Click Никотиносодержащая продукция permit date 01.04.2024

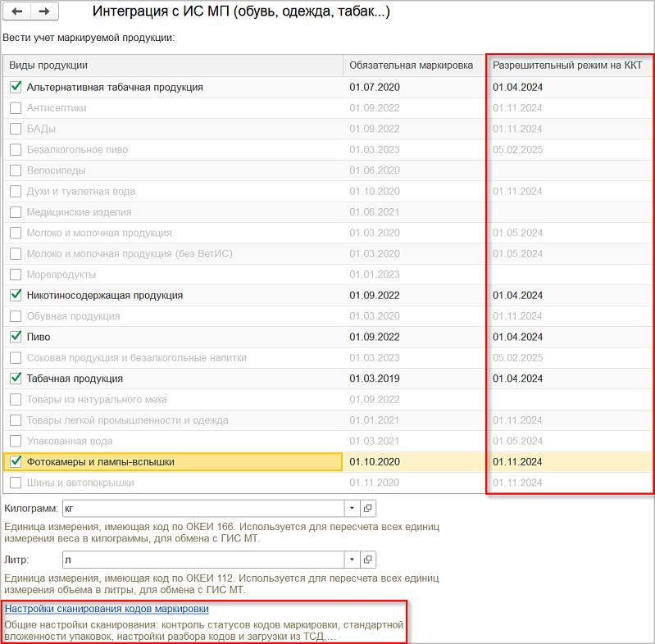pos(517,295)
